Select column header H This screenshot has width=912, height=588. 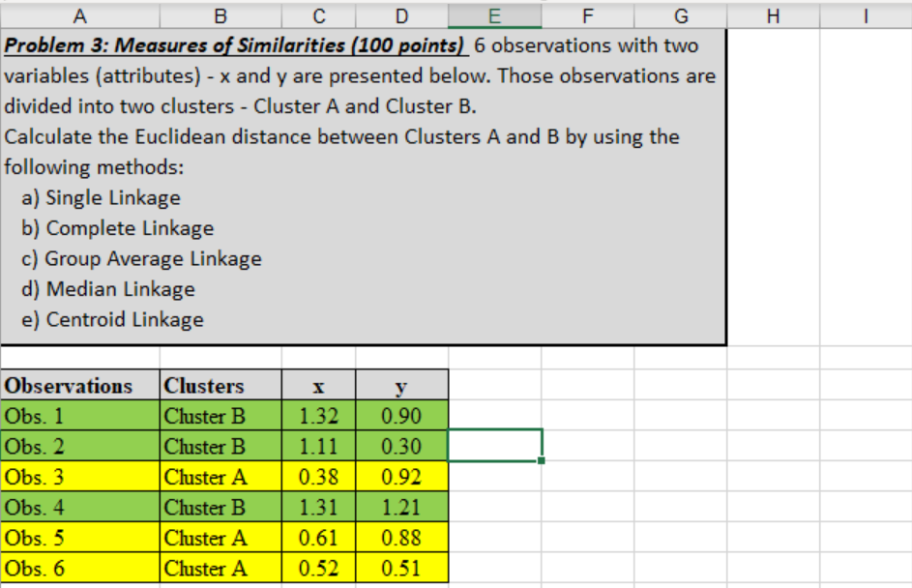tap(773, 15)
